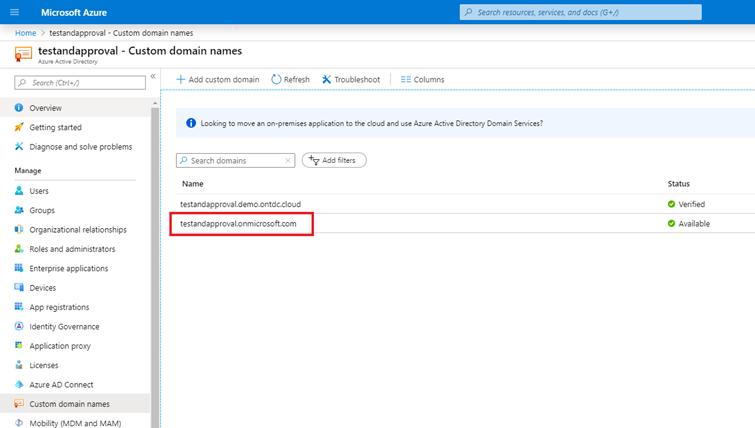
Task: Click the Mobility (MDM and MAM) icon
Action: click(x=19, y=423)
